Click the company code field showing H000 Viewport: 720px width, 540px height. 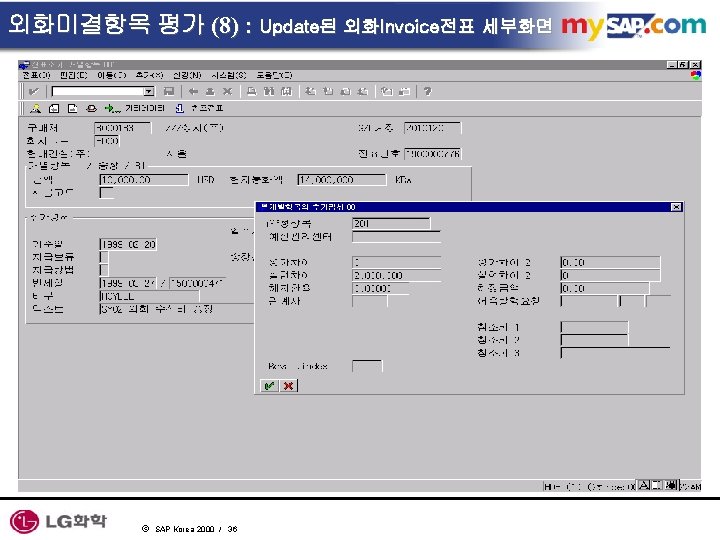pyautogui.click(x=107, y=141)
